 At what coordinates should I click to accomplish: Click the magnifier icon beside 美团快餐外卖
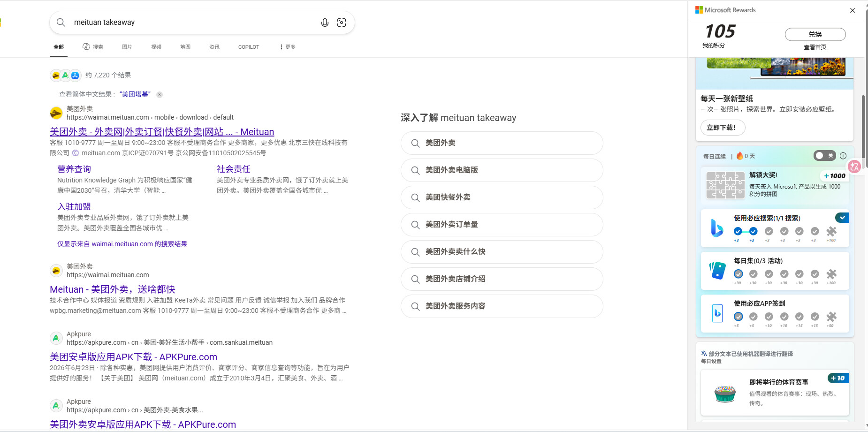pyautogui.click(x=415, y=197)
